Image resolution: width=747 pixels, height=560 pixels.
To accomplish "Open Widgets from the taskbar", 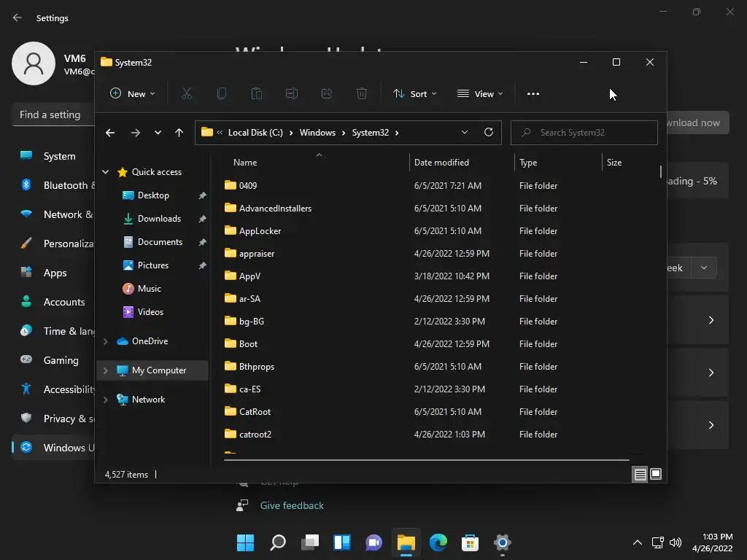I will [x=342, y=542].
